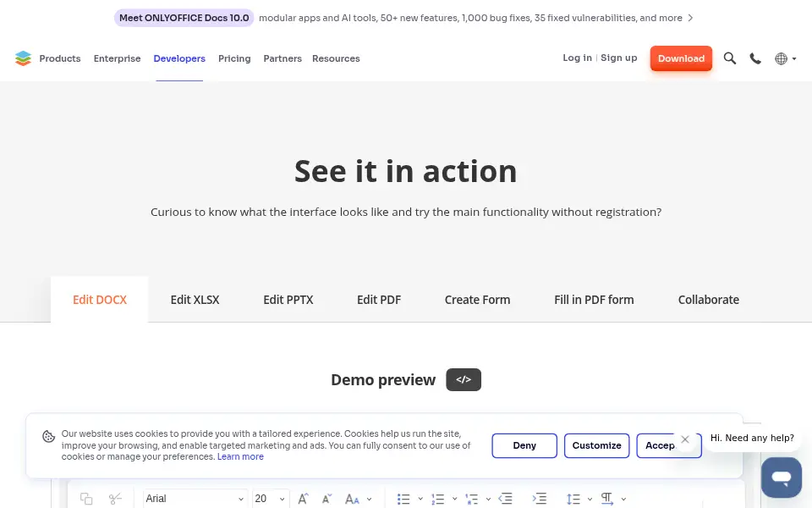Expand the change case dropdown arrow
This screenshot has width=812, height=508.
(370, 500)
